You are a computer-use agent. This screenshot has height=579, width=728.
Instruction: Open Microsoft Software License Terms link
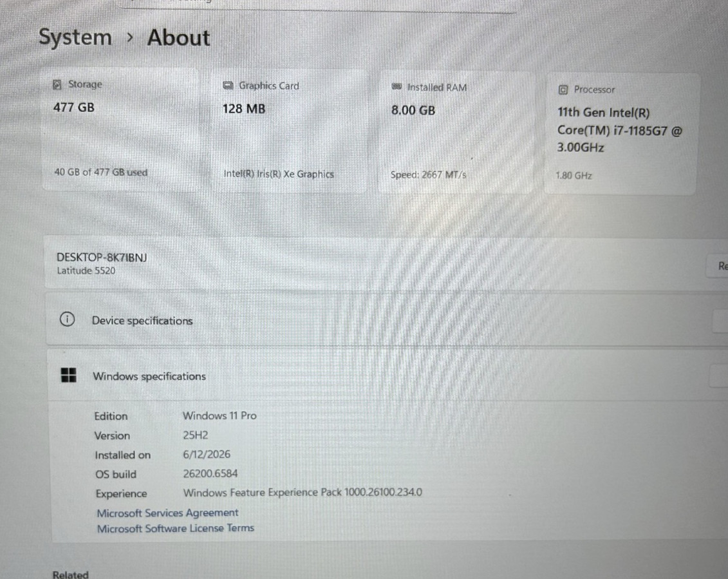click(x=176, y=528)
